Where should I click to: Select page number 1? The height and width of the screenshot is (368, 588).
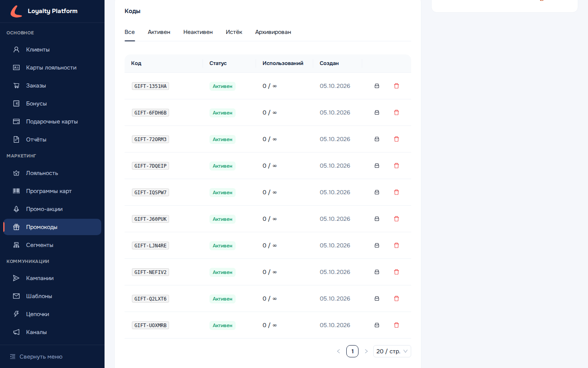click(x=352, y=351)
